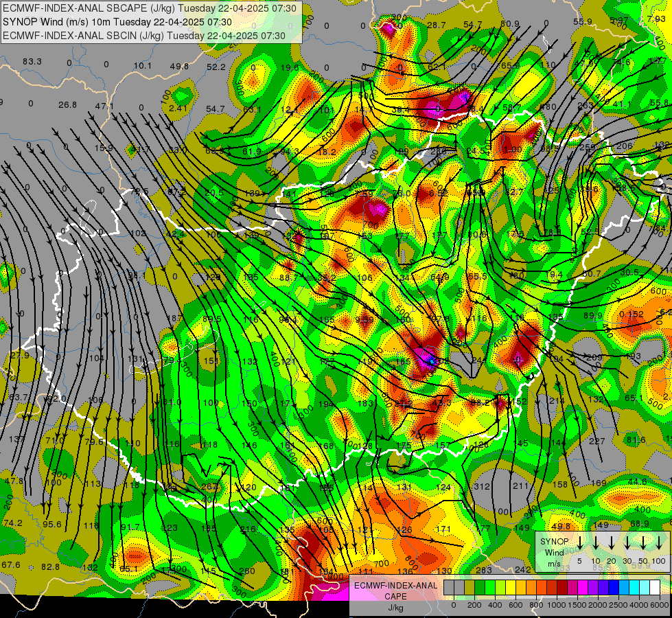The image size is (672, 618).
Task: Click the 2500 tick label on colorbar
Action: [618, 605]
